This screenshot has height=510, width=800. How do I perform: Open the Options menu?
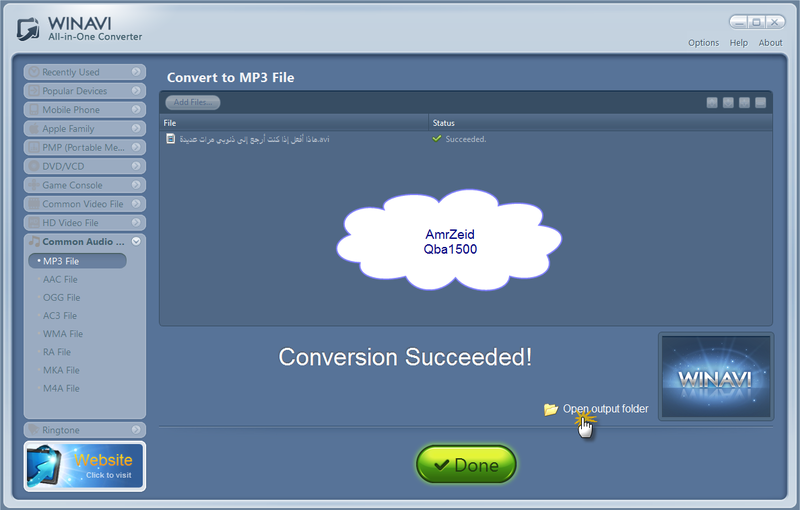tap(703, 43)
